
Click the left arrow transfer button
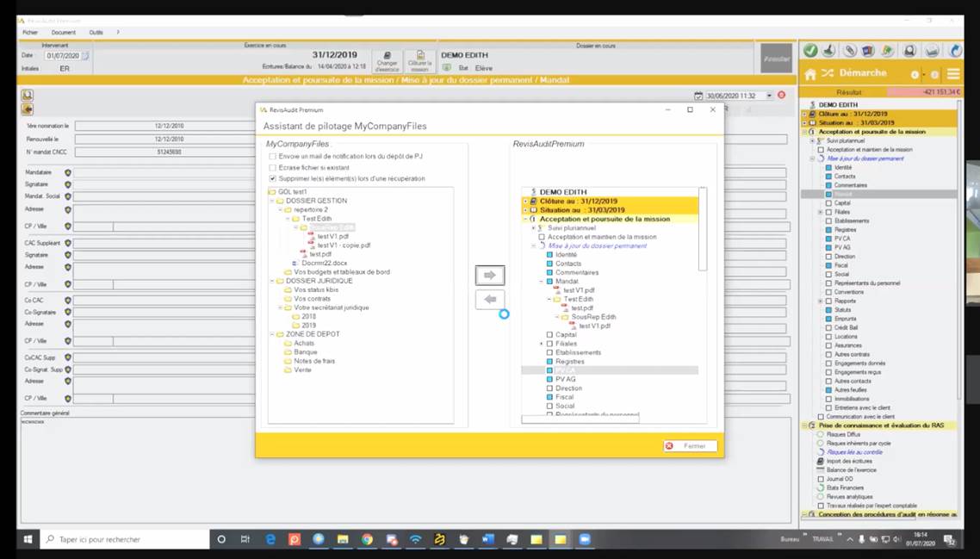(x=490, y=299)
